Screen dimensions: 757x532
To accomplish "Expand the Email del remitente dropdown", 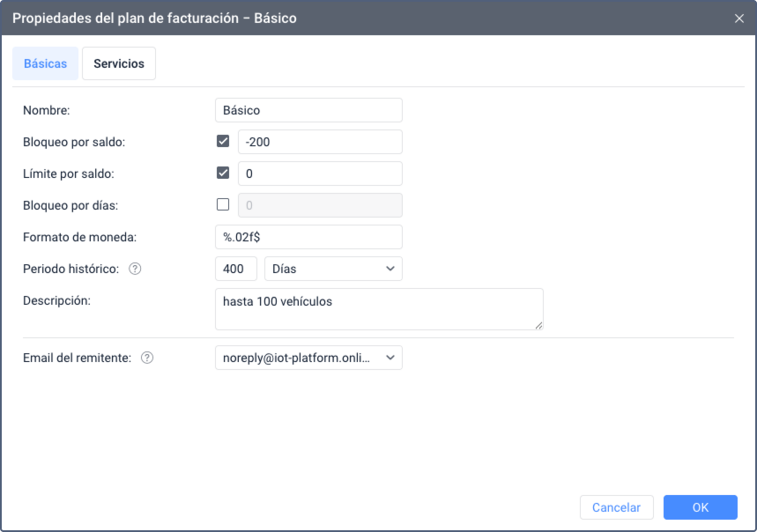I will (308, 358).
